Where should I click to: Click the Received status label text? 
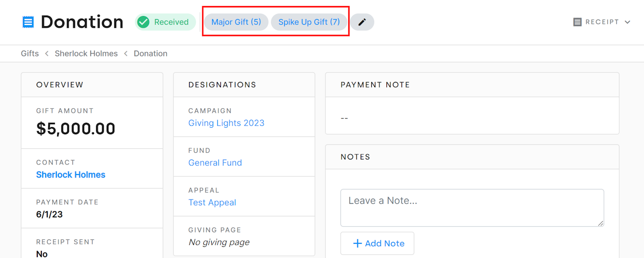[171, 22]
